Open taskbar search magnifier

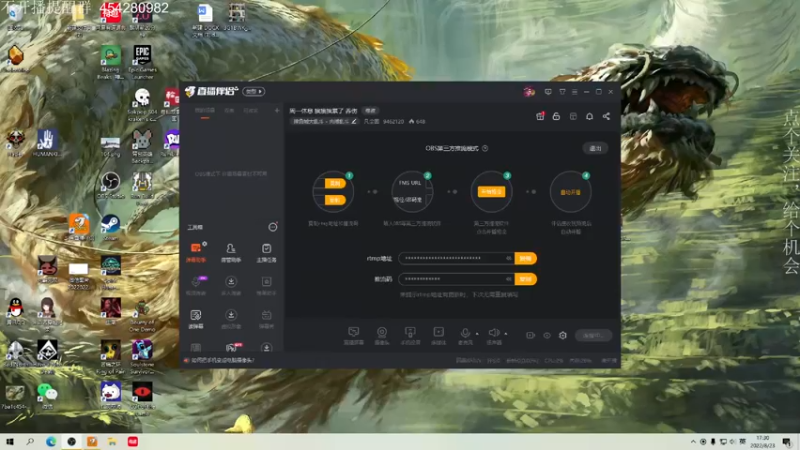30,442
